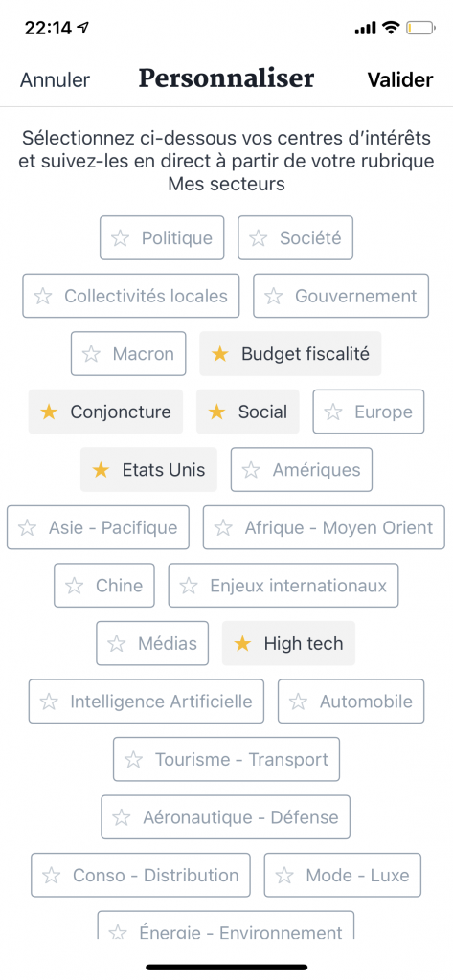Image resolution: width=453 pixels, height=980 pixels.
Task: Tap the star icon beside Politique
Action: coord(120,238)
